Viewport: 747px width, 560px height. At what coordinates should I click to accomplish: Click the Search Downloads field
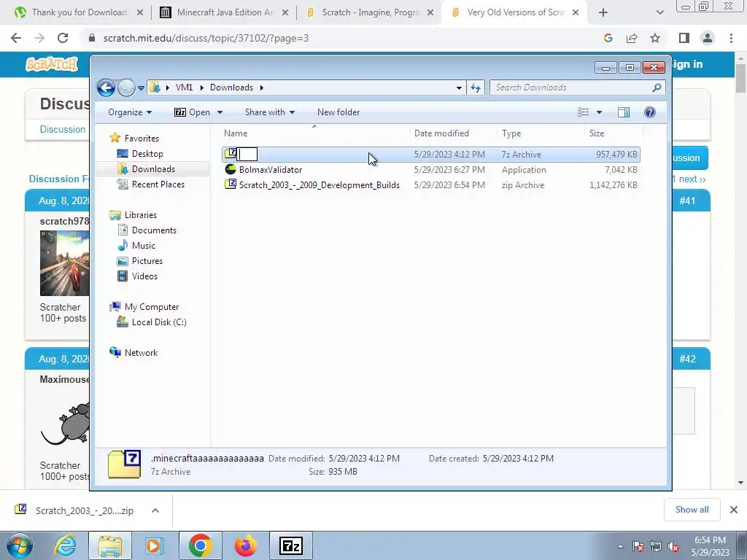(577, 87)
